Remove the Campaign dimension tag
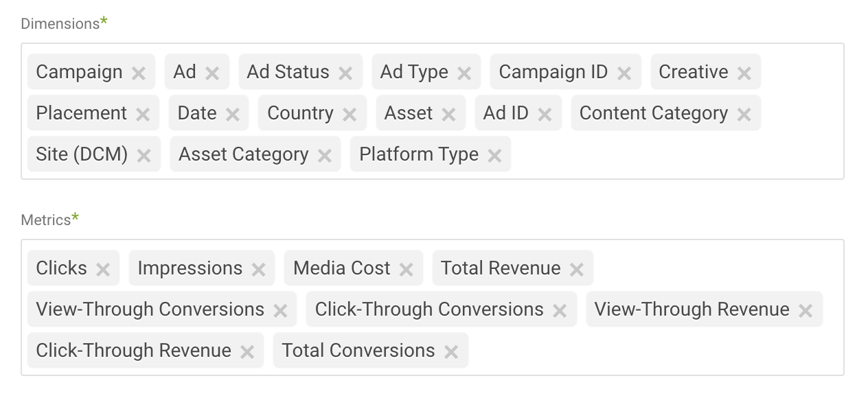This screenshot has width=868, height=398. [139, 73]
